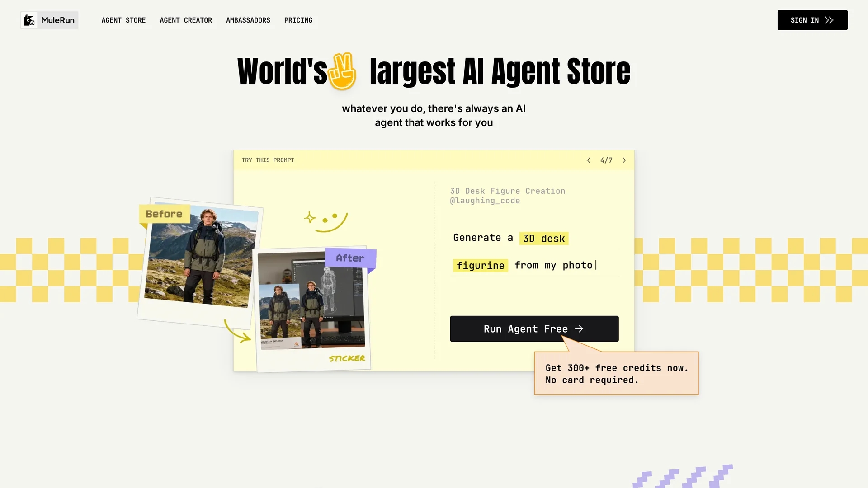Click the highlighted '3D desk' text
The image size is (868, 488).
click(x=544, y=239)
